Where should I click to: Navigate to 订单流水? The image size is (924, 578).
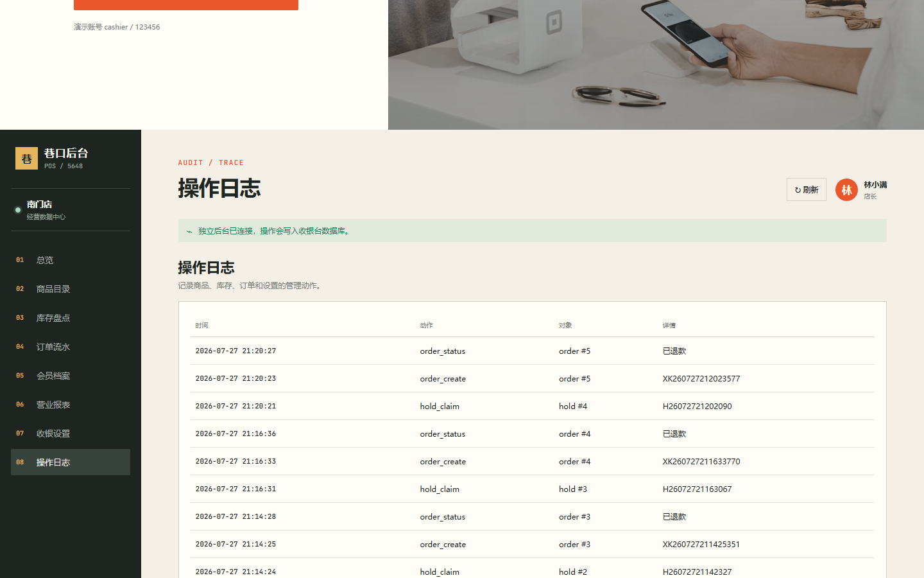(71, 347)
